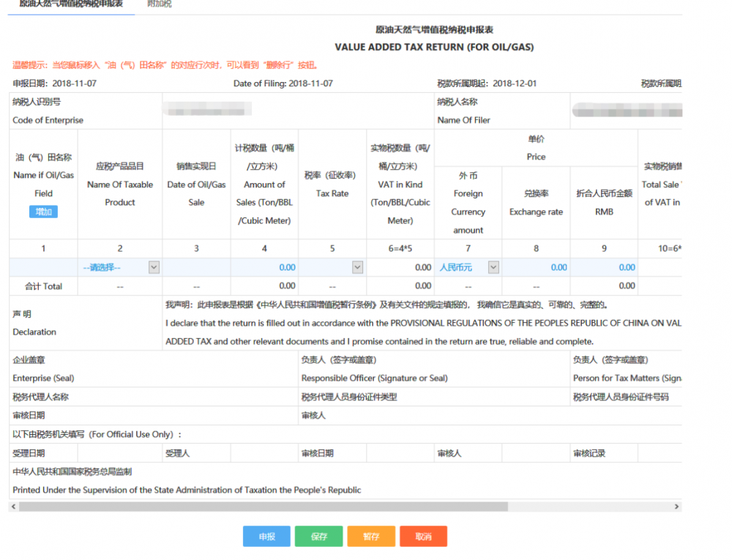Viewport: 732px width, 560px height.
Task: Open the 人民币元 currency dropdown
Action: point(468,268)
